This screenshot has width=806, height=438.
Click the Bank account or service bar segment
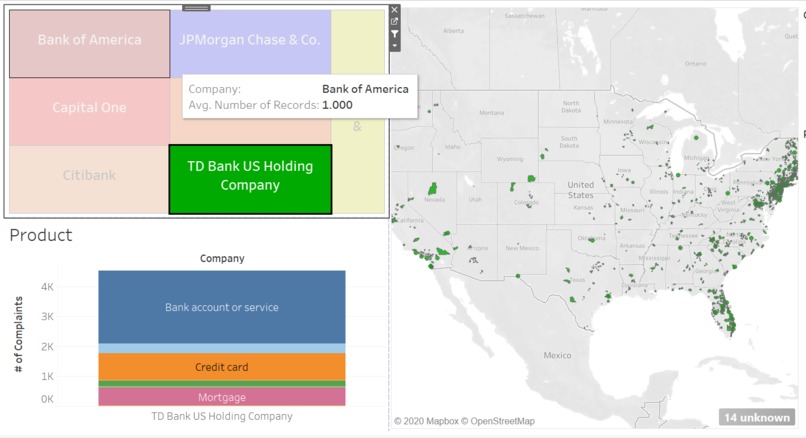pos(222,307)
